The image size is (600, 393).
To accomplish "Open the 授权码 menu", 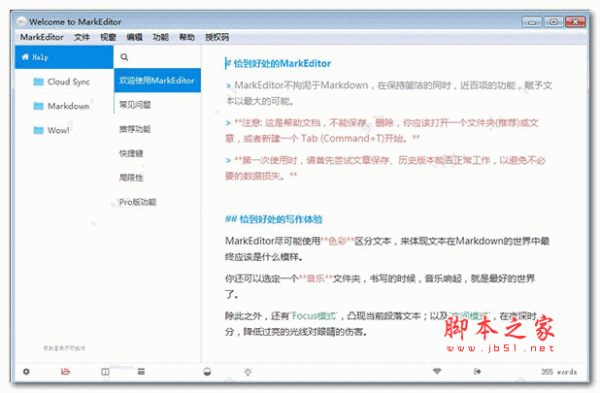I will coord(217,37).
